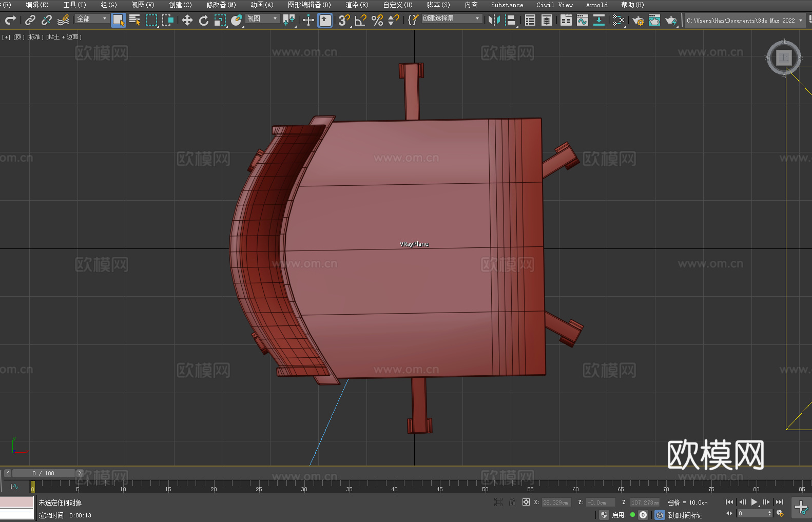Screen dimensions: 812x522
Task: Click the Mirror tool icon
Action: click(x=494, y=20)
